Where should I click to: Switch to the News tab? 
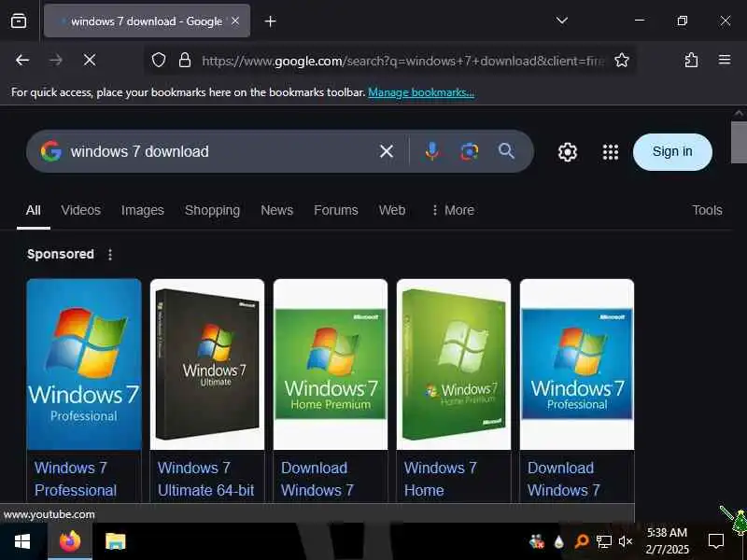(x=276, y=210)
